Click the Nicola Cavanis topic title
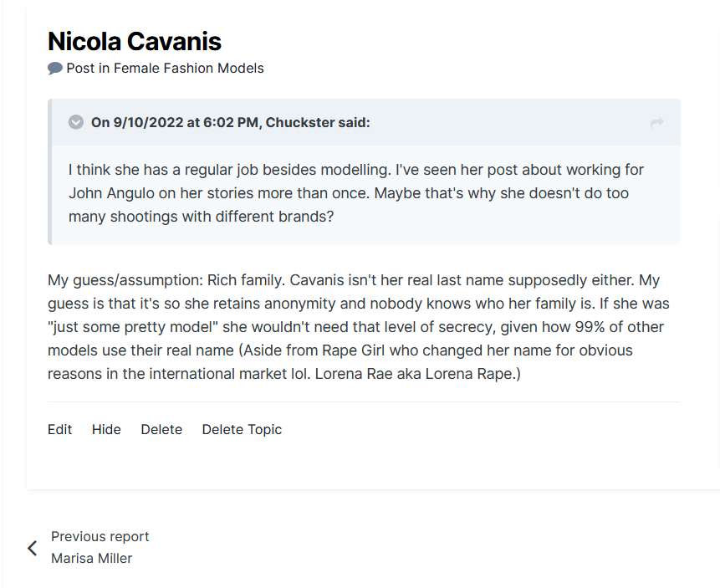Screen dimensions: 720x588 click(135, 41)
